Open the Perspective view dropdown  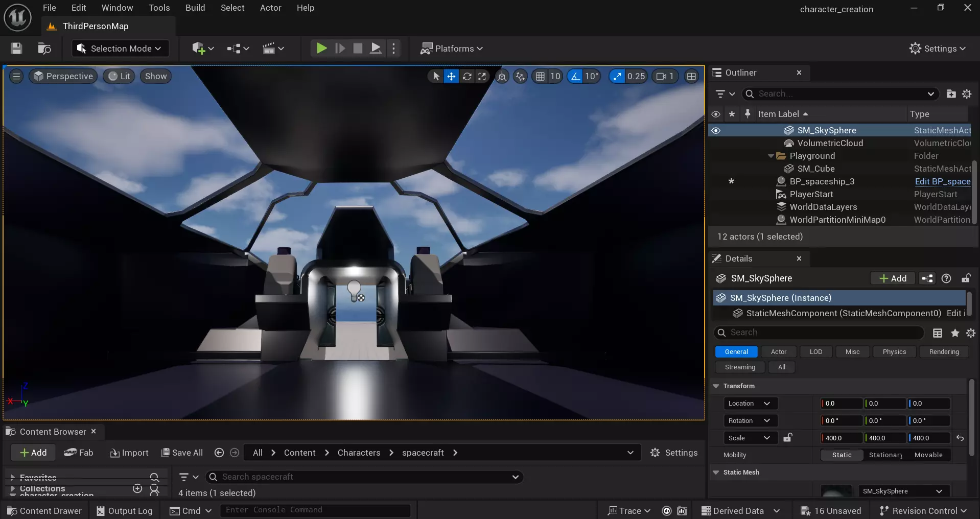pos(63,76)
